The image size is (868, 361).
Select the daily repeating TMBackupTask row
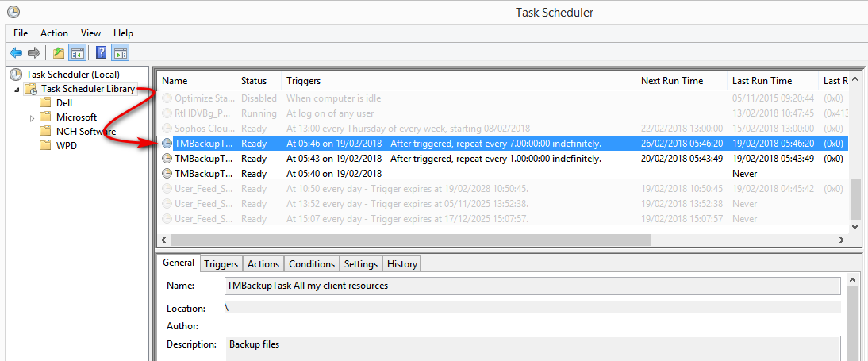(x=502, y=159)
